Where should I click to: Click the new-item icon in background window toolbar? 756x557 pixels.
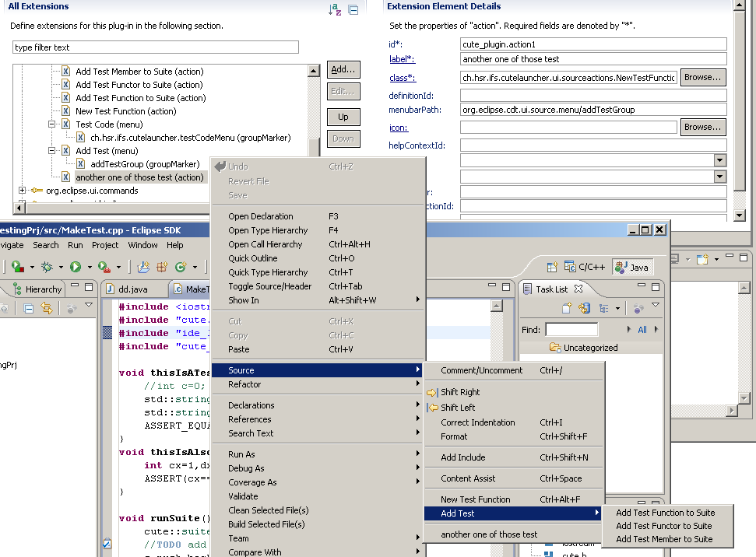pos(702,259)
